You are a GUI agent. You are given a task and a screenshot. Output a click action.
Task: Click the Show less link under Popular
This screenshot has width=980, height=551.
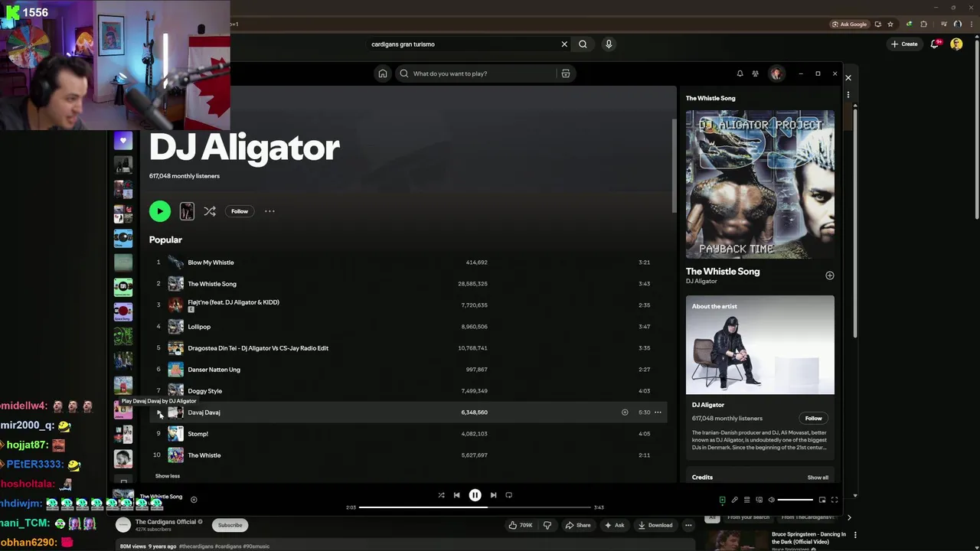click(168, 476)
